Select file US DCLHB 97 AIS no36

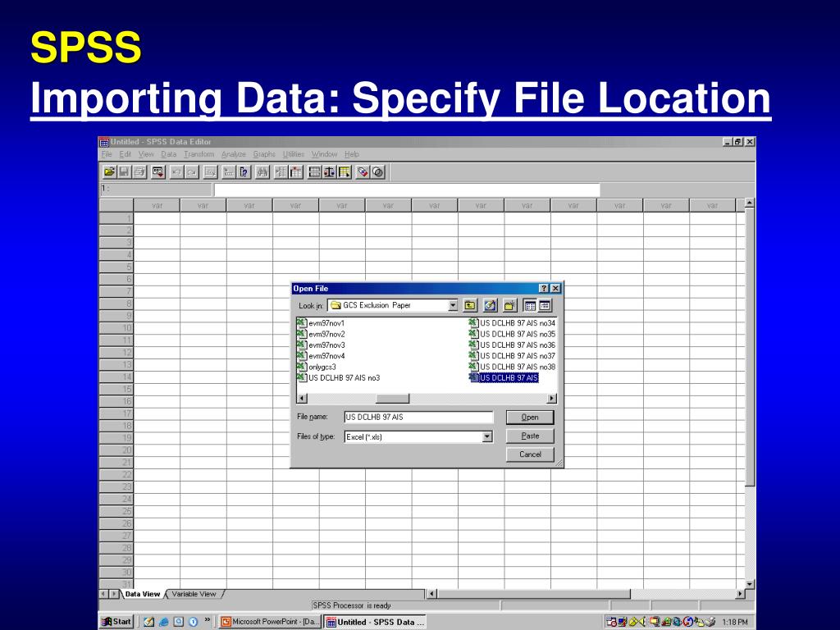pyautogui.click(x=512, y=345)
